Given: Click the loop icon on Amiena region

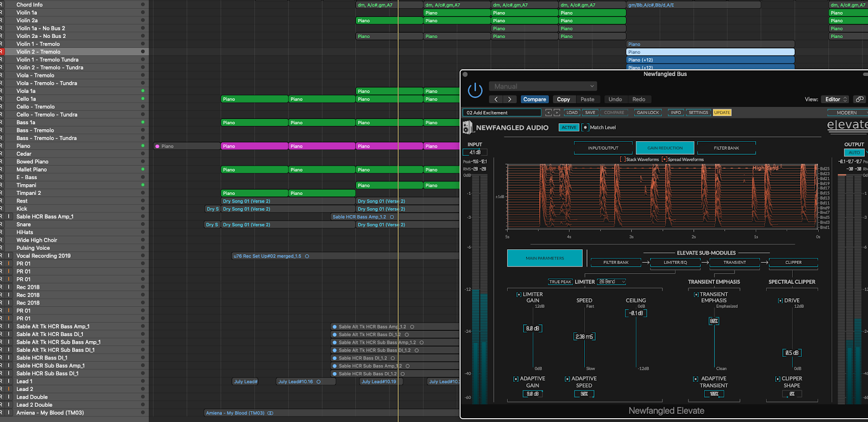Looking at the screenshot, I should (x=270, y=413).
